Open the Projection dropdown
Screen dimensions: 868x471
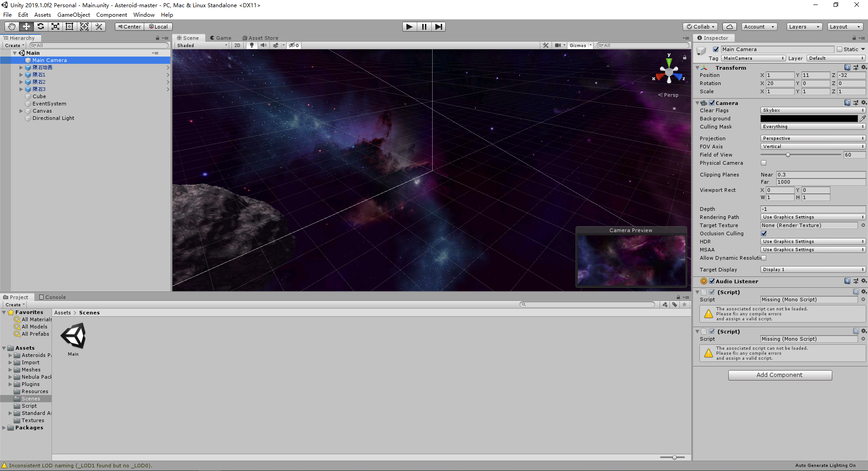(x=812, y=138)
